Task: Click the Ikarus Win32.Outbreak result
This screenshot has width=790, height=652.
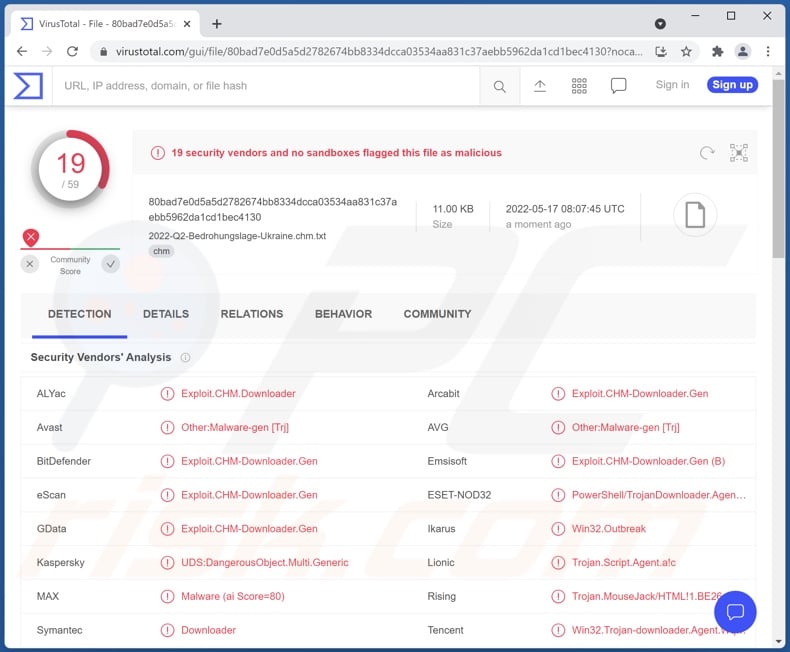Action: tap(609, 529)
